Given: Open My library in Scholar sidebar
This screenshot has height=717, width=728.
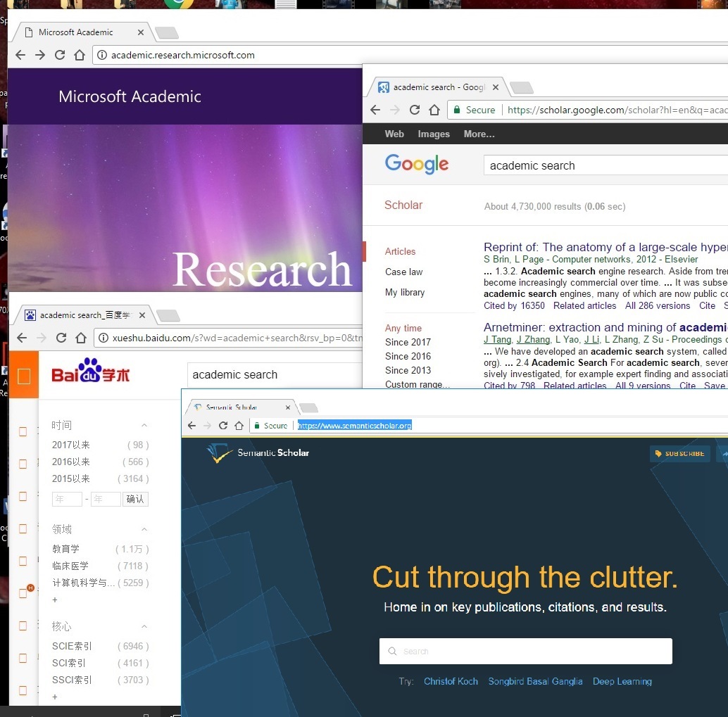Looking at the screenshot, I should pyautogui.click(x=404, y=293).
